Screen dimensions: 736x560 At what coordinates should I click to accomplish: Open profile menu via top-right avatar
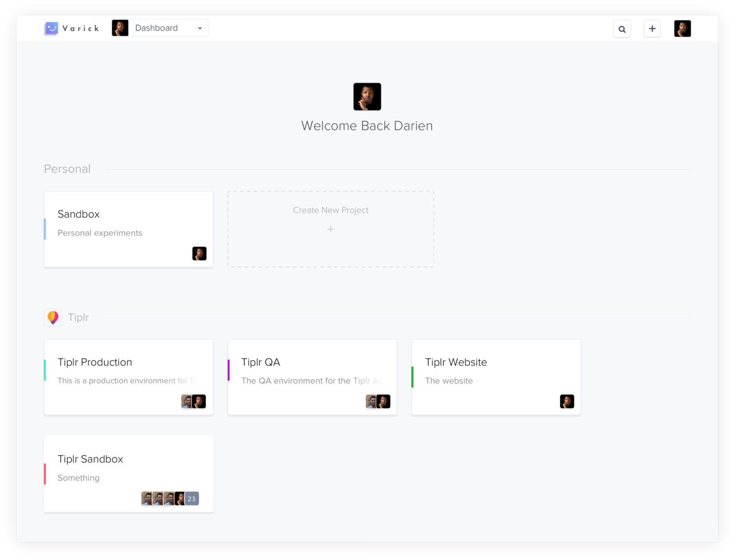(683, 28)
